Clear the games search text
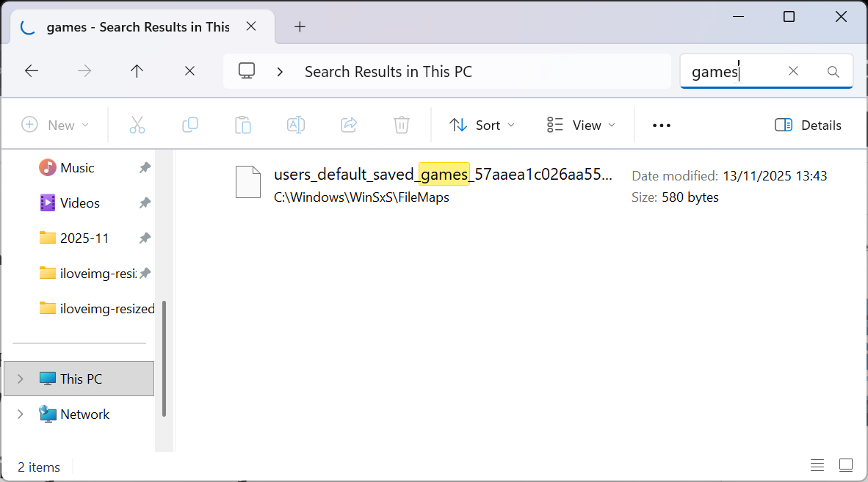 [793, 71]
